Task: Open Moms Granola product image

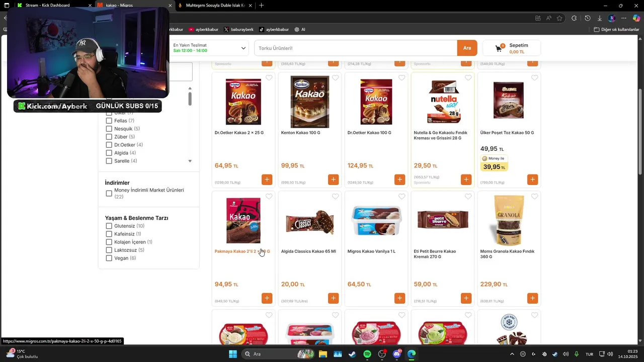Action: pyautogui.click(x=509, y=220)
